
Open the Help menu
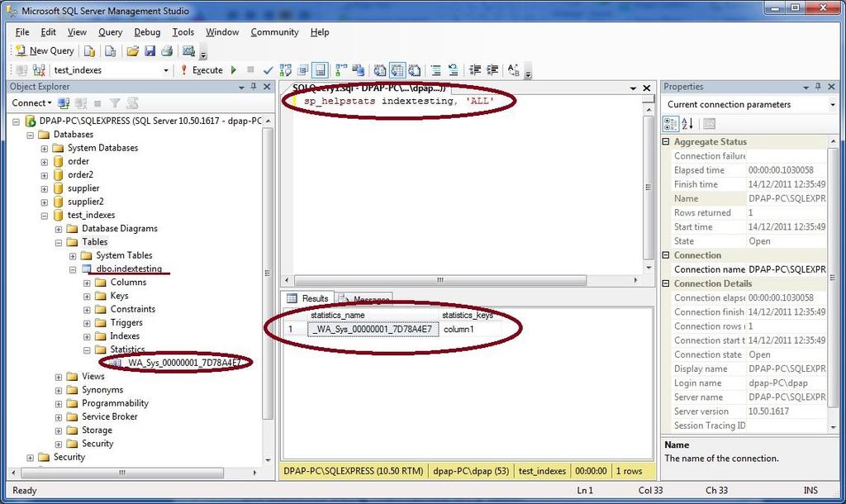coord(320,32)
